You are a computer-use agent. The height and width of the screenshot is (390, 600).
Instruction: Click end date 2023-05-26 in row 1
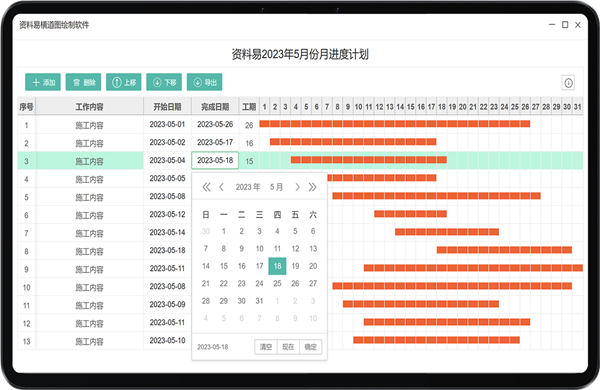pyautogui.click(x=215, y=124)
